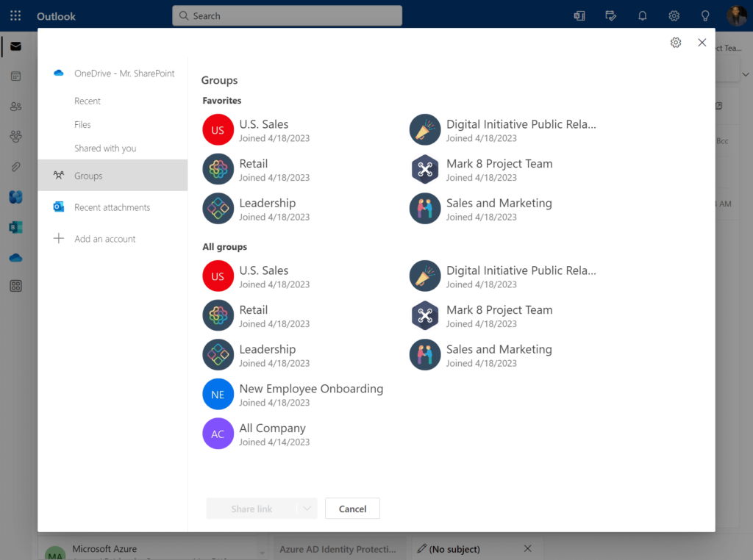Viewport: 753px width, 560px height.
Task: Click the Search box
Action: click(x=287, y=16)
